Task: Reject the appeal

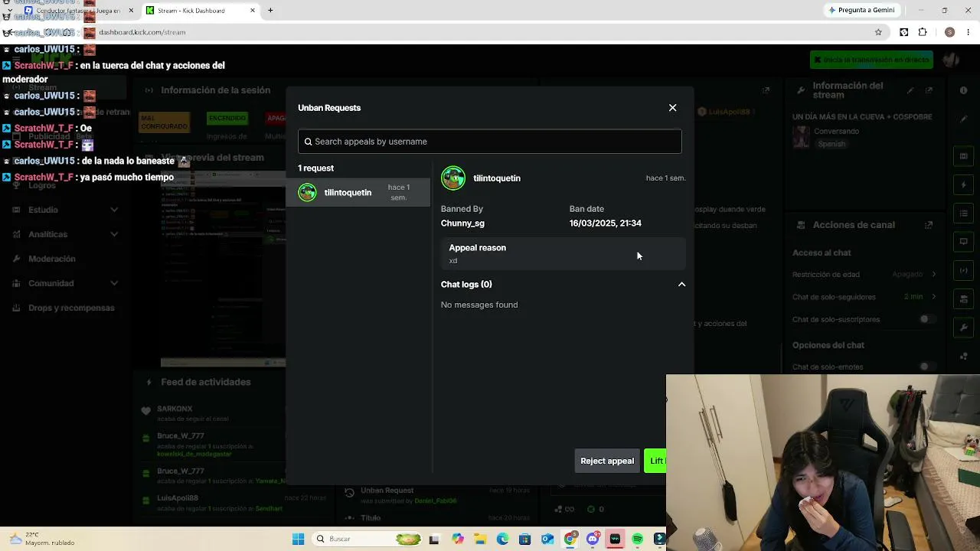Action: point(607,461)
